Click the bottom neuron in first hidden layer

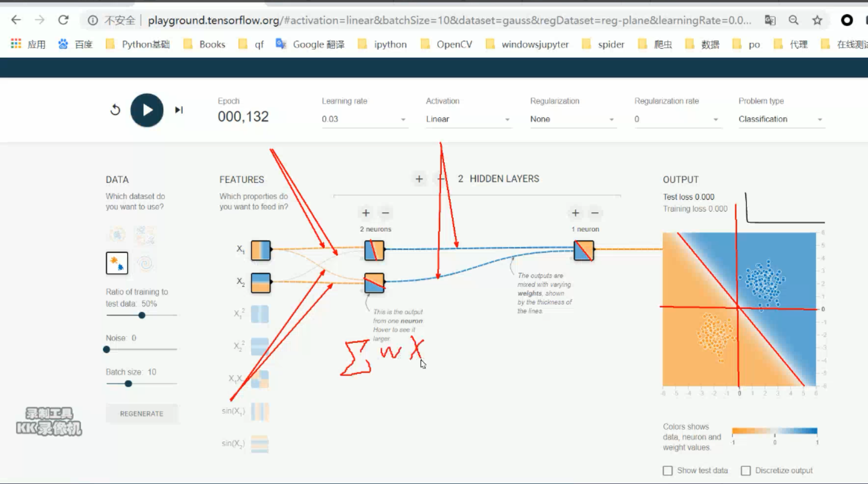coord(374,283)
